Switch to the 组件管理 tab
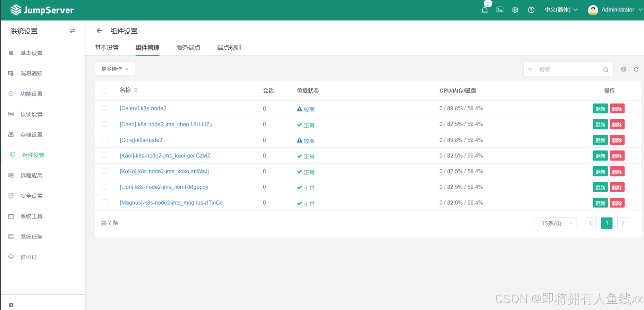 coord(147,48)
